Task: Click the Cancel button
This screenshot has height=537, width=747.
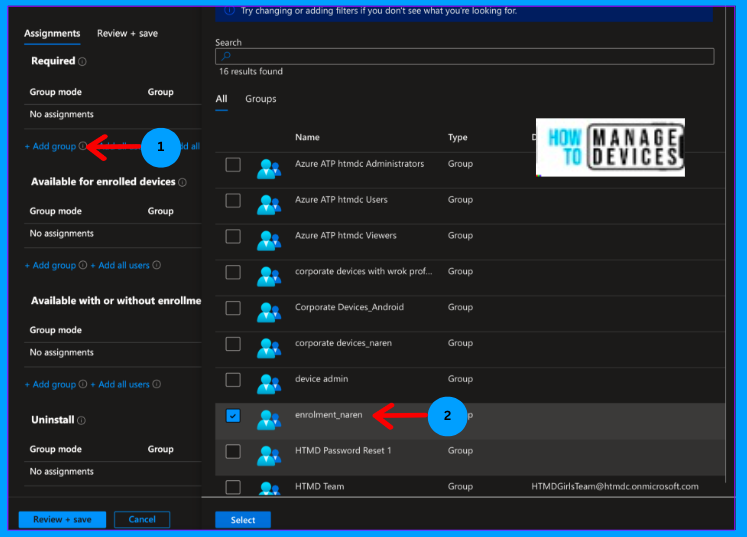Action: coord(142,519)
